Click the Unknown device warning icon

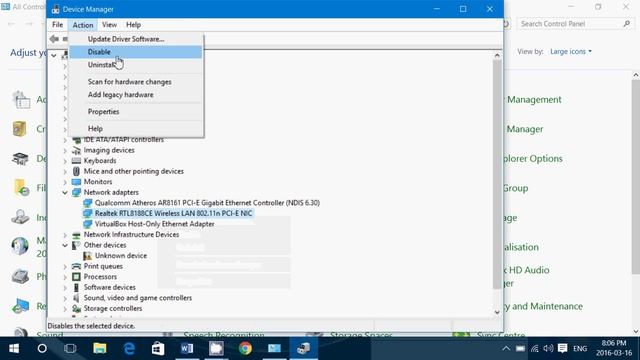tap(87, 256)
